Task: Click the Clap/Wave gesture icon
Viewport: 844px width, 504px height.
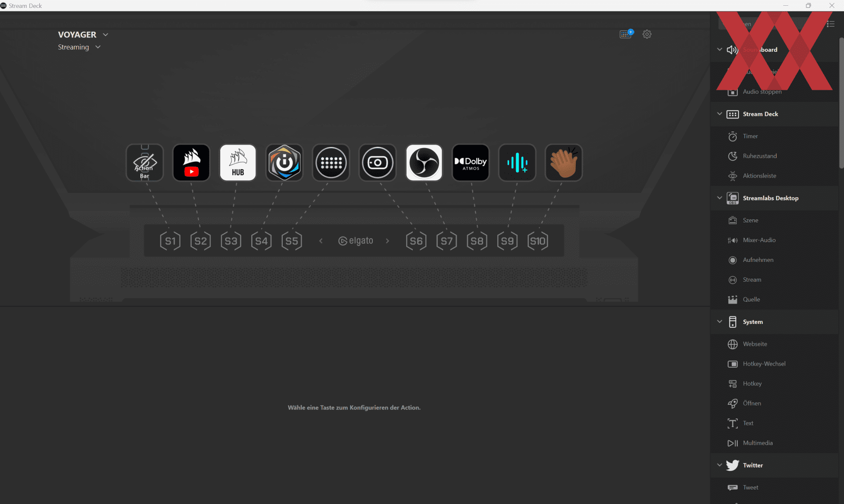Action: (x=564, y=163)
